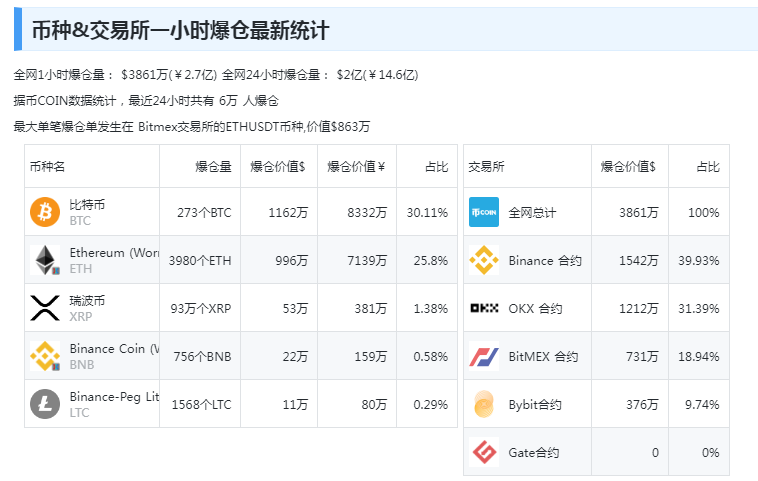Click the Ethereum ETH coin icon

pyautogui.click(x=45, y=260)
